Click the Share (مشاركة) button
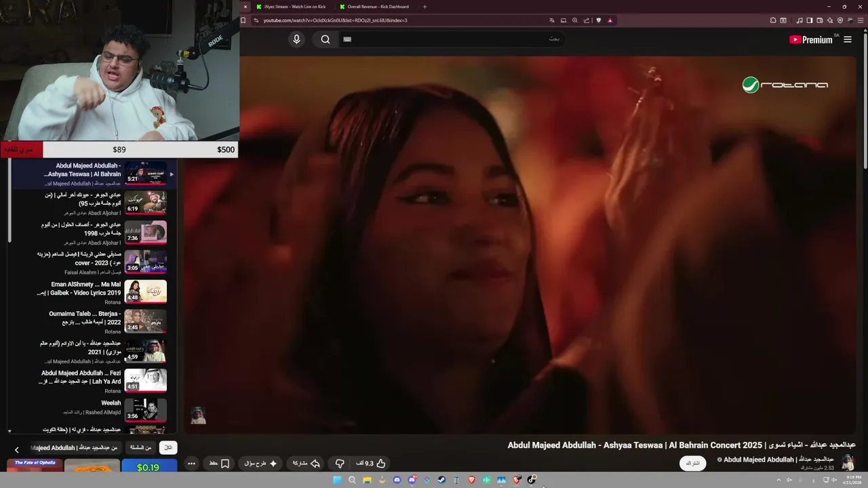868x488 pixels. (306, 464)
